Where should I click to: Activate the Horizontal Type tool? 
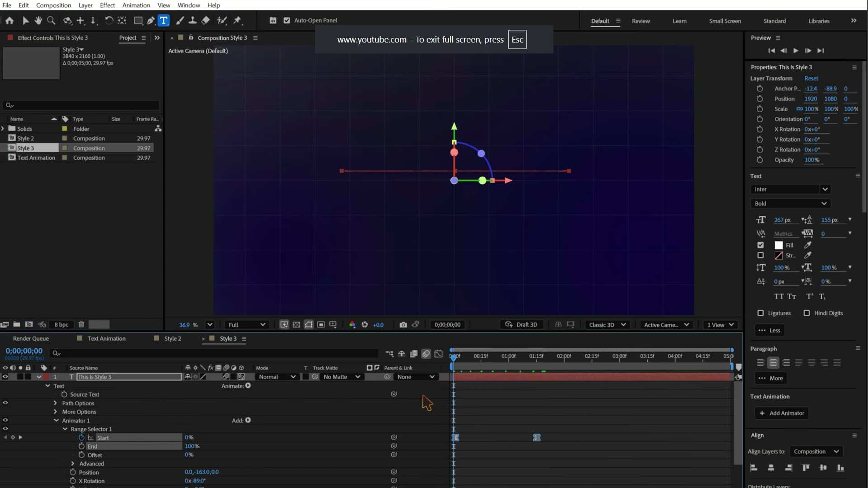click(163, 20)
